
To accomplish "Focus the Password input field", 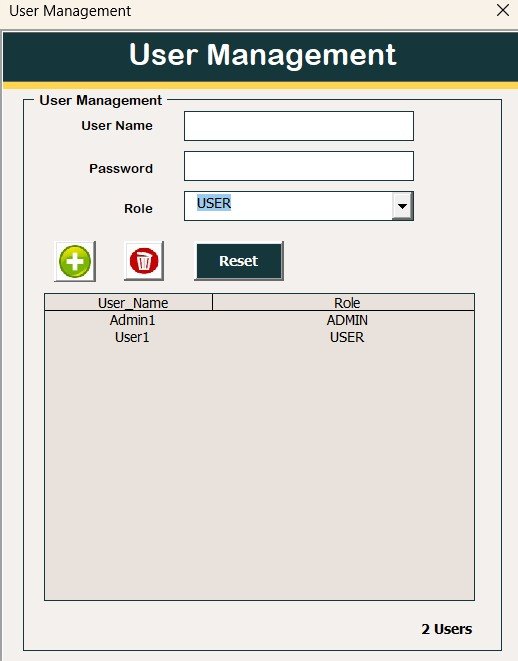I will coord(299,166).
